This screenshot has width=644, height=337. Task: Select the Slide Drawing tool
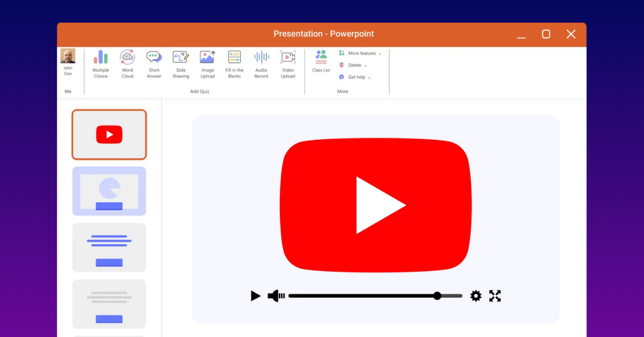click(181, 64)
